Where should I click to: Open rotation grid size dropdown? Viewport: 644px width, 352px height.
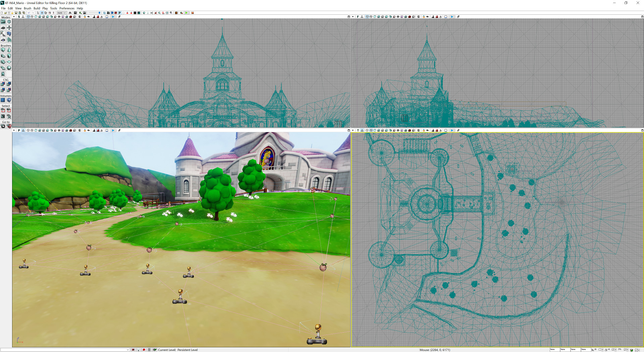[615, 350]
